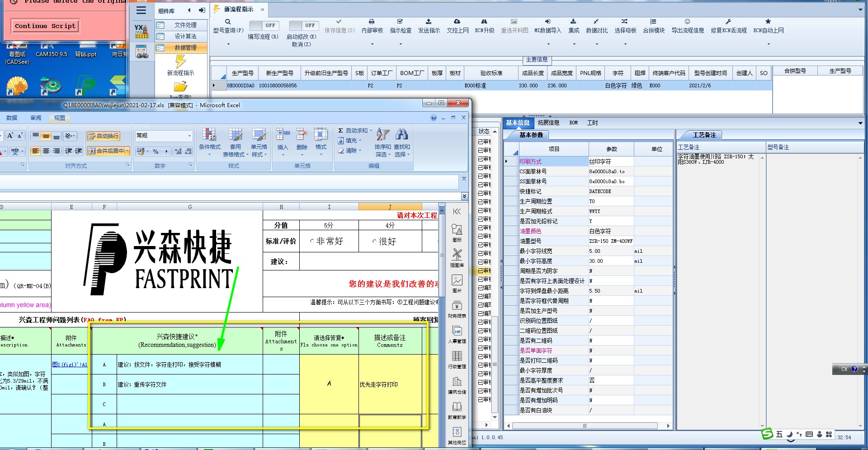Click the 修复ECN丢流程 wrench icon
The height and width of the screenshot is (450, 868).
728,21
